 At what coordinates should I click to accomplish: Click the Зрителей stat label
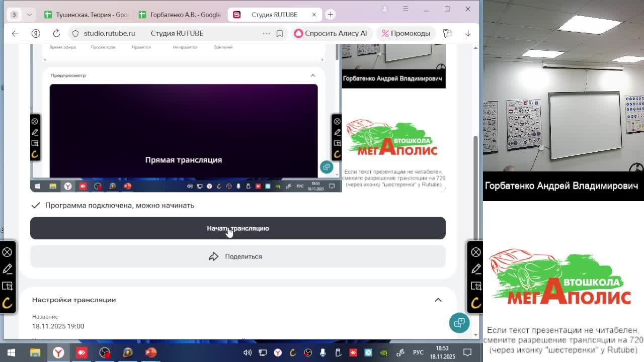[223, 47]
